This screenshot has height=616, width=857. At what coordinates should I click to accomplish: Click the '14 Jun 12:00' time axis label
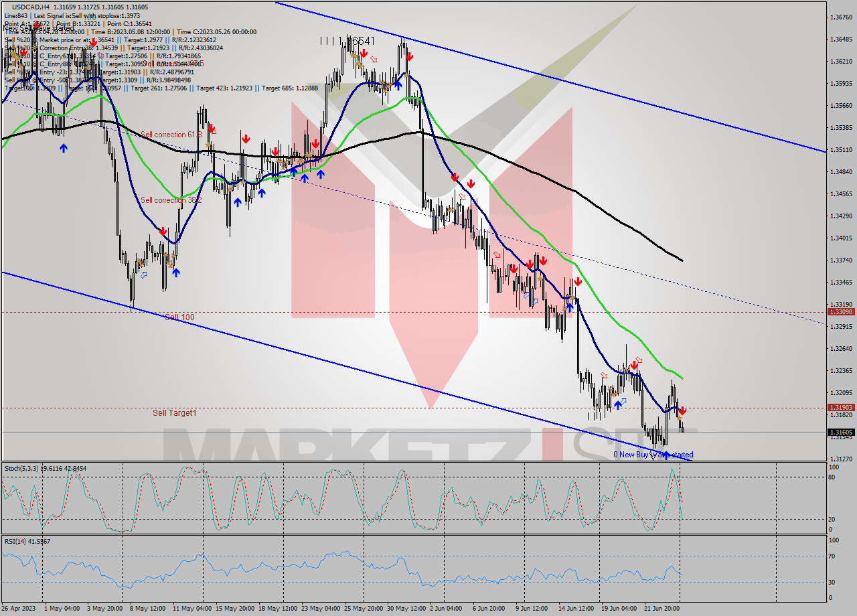tap(576, 608)
